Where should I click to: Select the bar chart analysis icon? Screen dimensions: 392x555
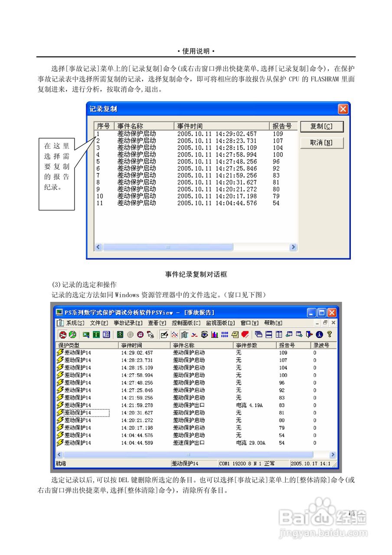pos(214,335)
